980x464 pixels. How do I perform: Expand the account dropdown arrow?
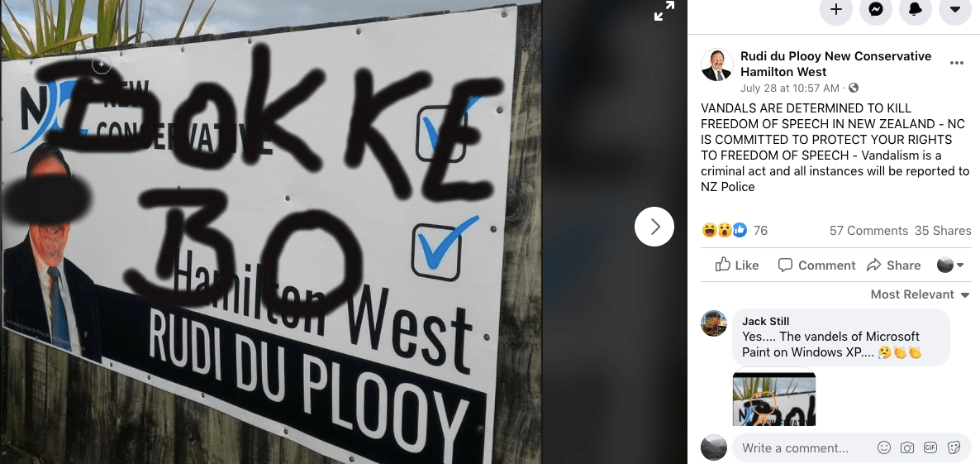pos(954,9)
